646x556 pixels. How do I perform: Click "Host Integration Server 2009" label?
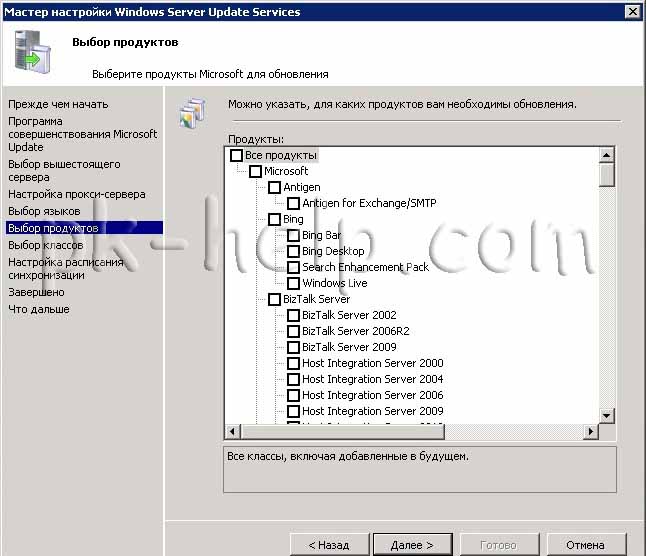point(373,411)
